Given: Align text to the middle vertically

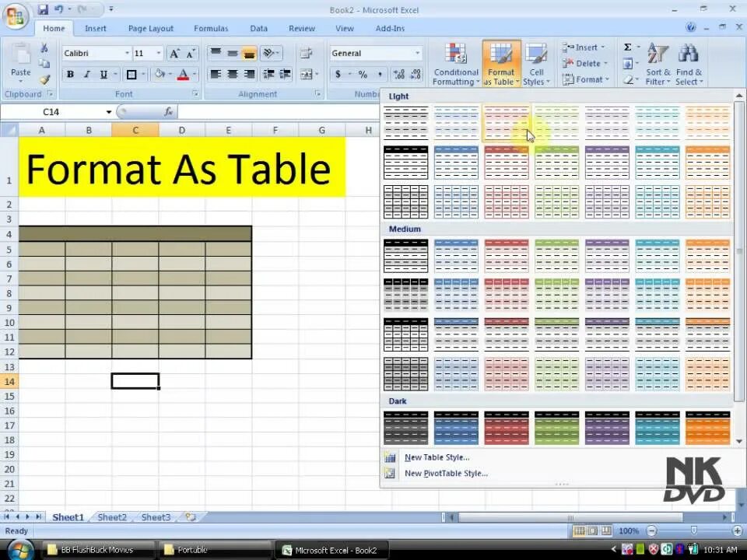Looking at the screenshot, I should click(x=233, y=53).
